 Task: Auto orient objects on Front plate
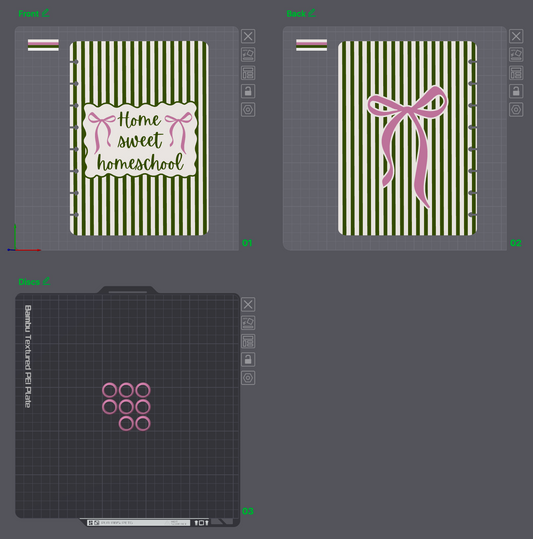(248, 54)
